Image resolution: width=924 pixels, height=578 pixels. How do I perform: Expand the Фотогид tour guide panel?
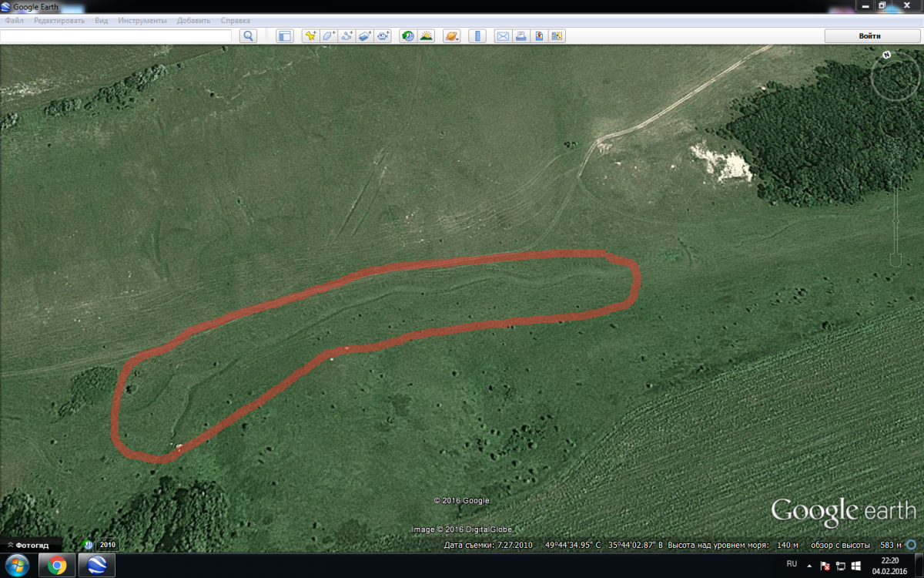pyautogui.click(x=29, y=545)
